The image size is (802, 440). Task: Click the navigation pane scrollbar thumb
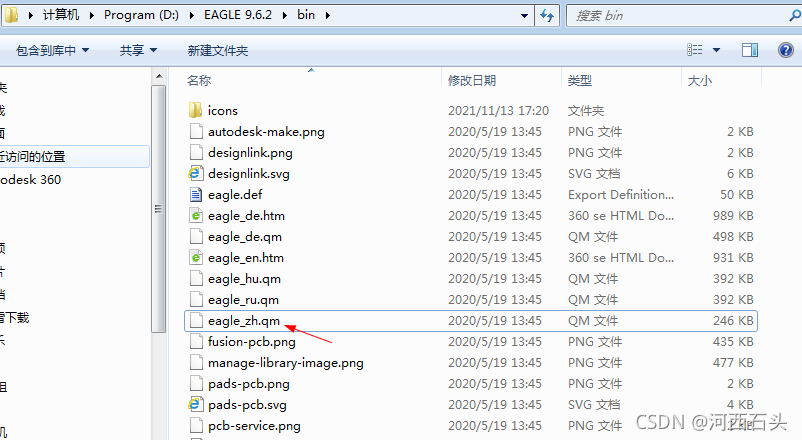159,209
